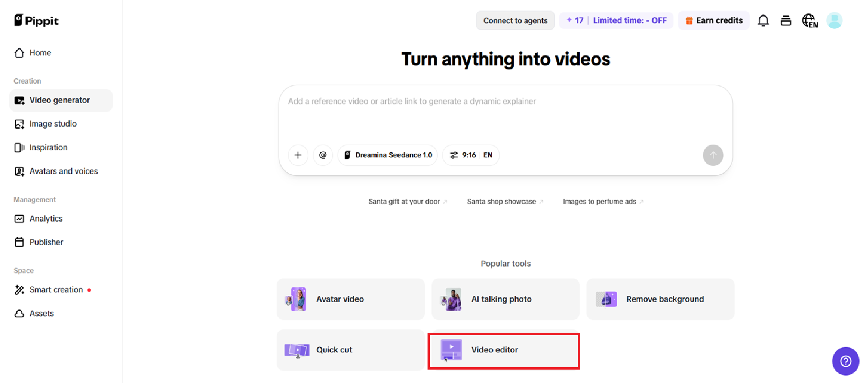Click the Avatar video thumbnail icon
Image resolution: width=868 pixels, height=383 pixels.
click(x=296, y=299)
